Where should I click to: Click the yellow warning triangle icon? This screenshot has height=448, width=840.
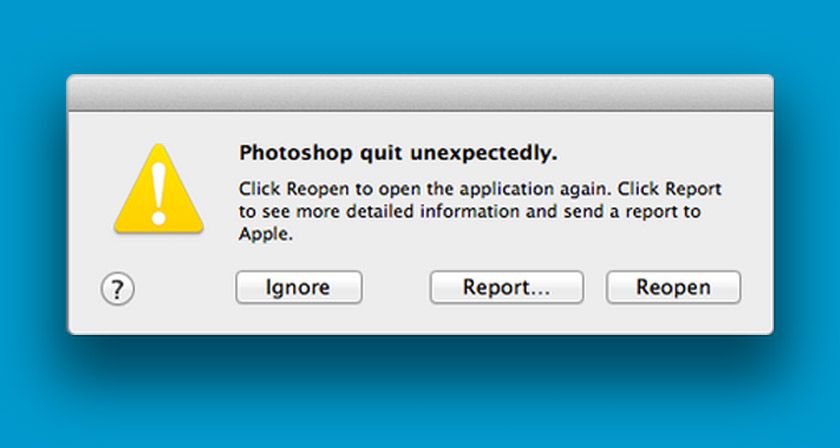158,192
